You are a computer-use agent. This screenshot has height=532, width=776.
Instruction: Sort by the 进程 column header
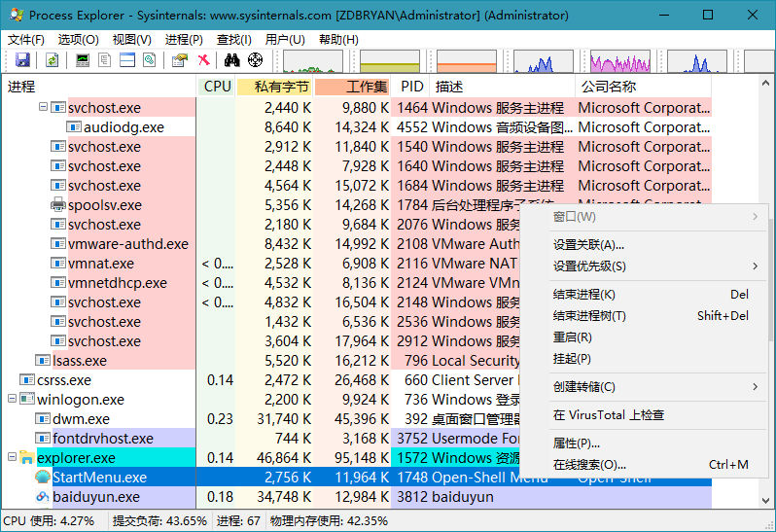pyautogui.click(x=99, y=87)
